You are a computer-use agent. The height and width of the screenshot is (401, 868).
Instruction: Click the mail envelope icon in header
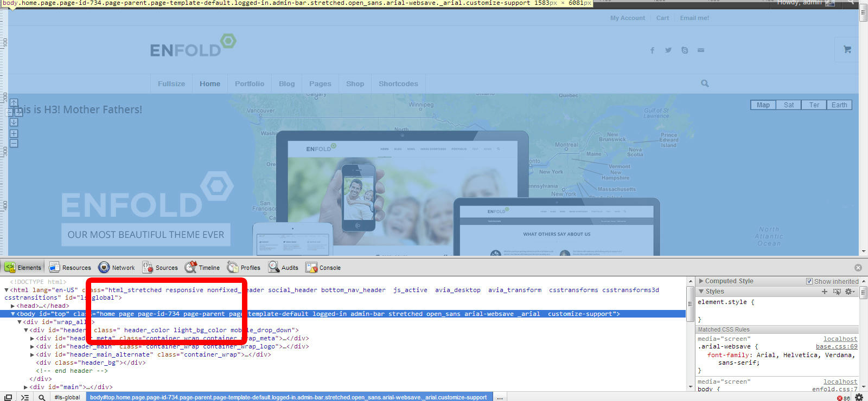click(x=701, y=50)
